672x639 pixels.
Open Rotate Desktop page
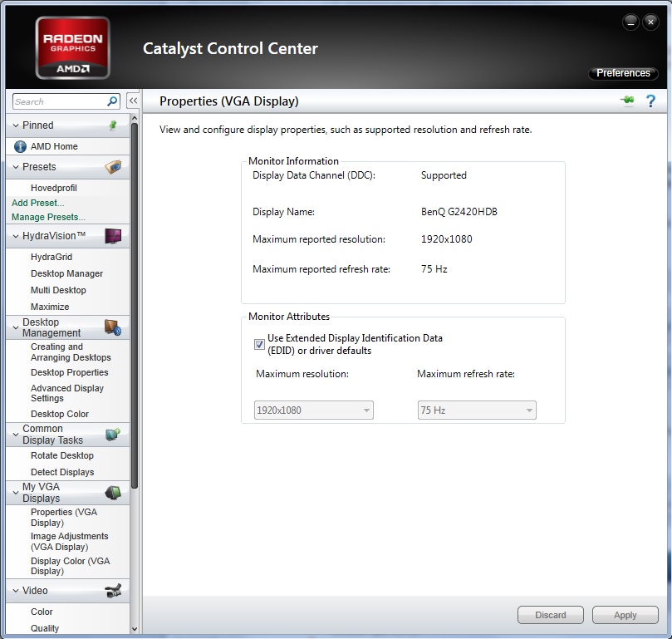click(62, 455)
